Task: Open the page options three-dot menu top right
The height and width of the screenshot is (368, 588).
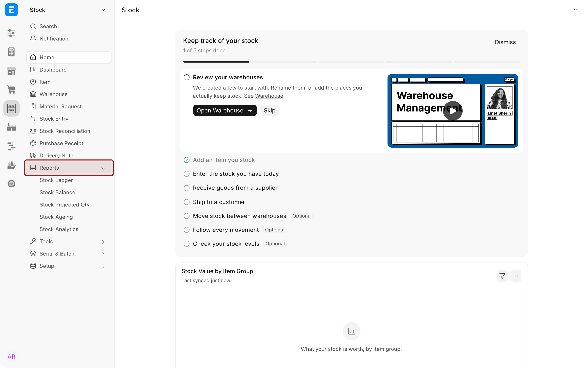Action: (576, 10)
